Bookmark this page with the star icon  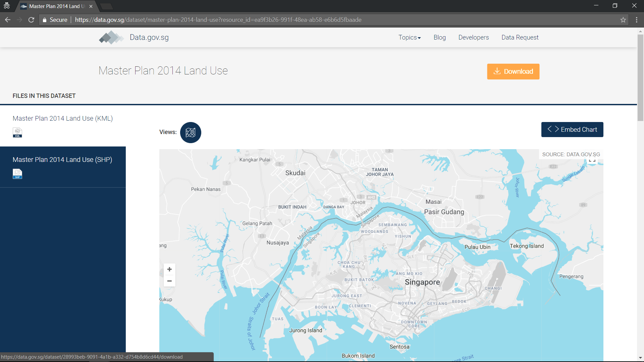(x=623, y=20)
